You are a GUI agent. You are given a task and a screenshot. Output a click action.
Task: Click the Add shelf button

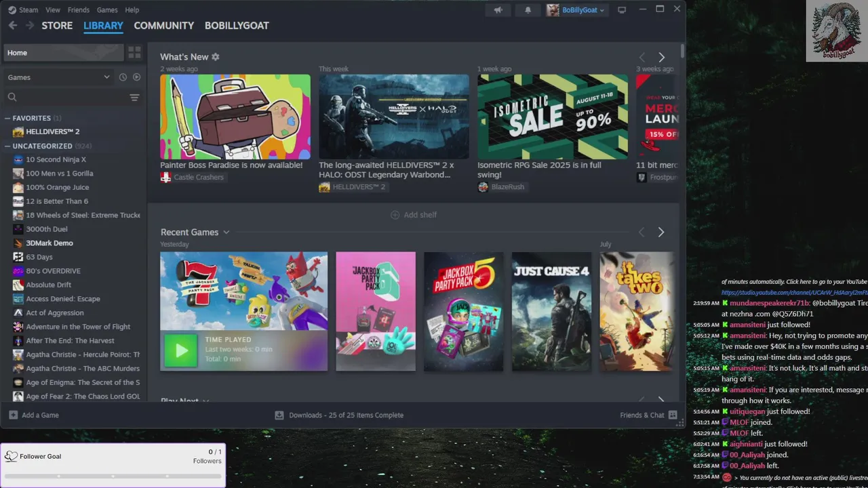coord(414,215)
